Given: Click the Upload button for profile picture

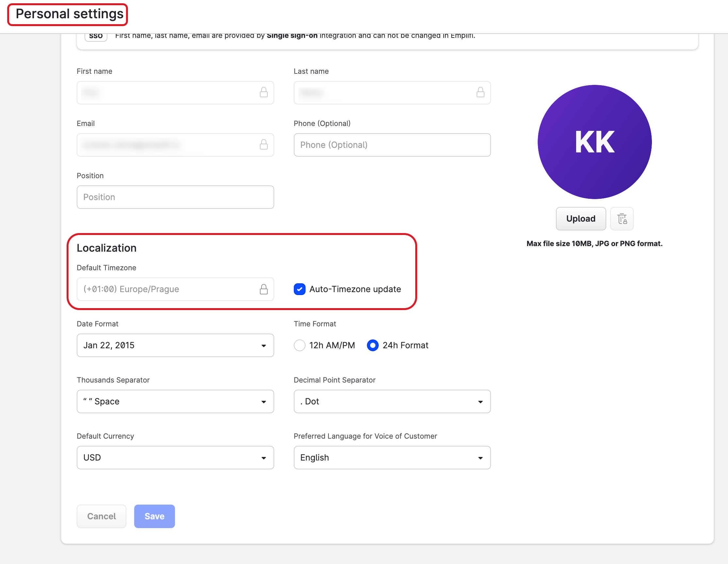Looking at the screenshot, I should pos(581,219).
